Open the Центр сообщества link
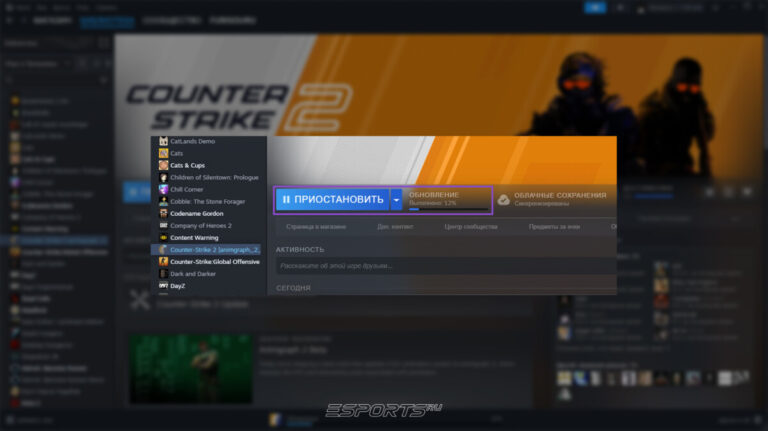This screenshot has width=768, height=431. click(471, 227)
